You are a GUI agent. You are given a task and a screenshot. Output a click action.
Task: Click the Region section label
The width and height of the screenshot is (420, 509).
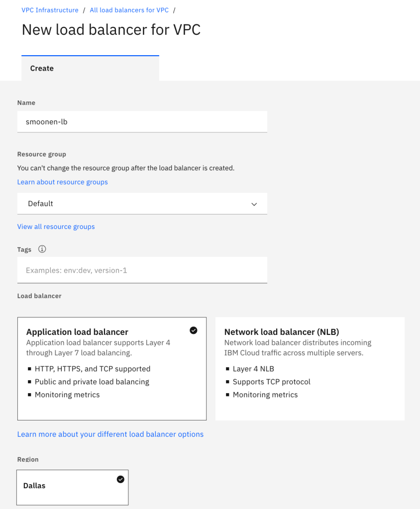(28, 459)
